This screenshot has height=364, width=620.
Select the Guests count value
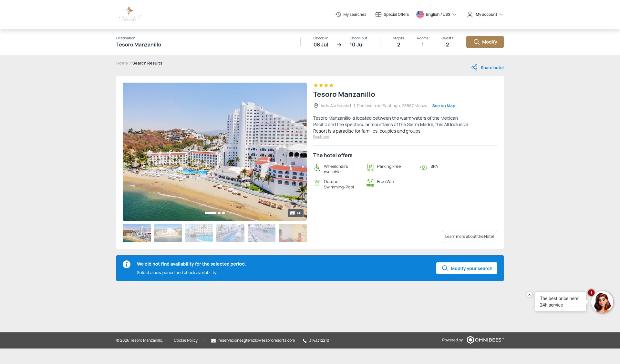point(447,45)
